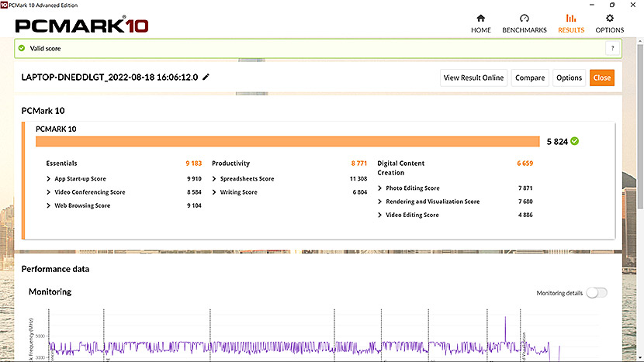Expand the App Start-up Score row

[x=50, y=178]
